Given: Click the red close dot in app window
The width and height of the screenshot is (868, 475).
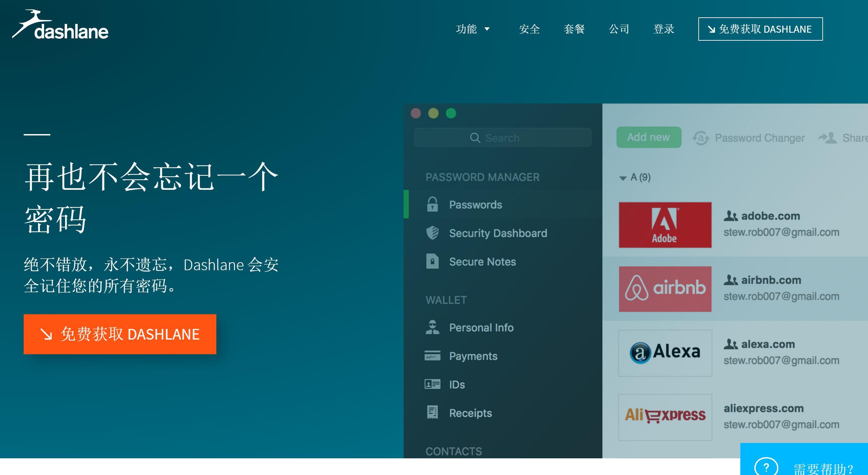Looking at the screenshot, I should (x=416, y=113).
